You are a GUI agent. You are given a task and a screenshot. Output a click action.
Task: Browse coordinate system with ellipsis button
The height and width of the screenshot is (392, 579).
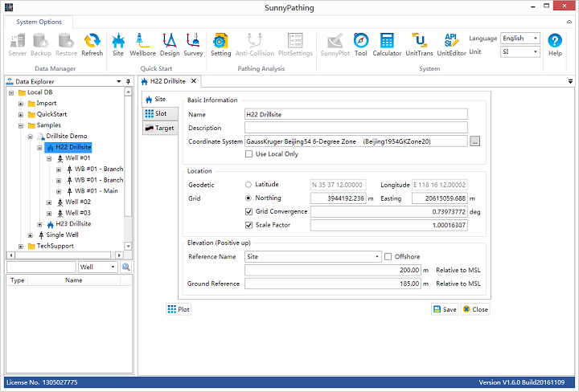[x=475, y=141]
